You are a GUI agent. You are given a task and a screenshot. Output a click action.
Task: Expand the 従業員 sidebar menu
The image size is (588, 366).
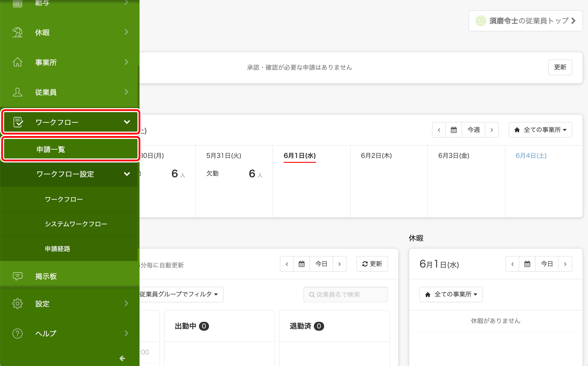[126, 92]
